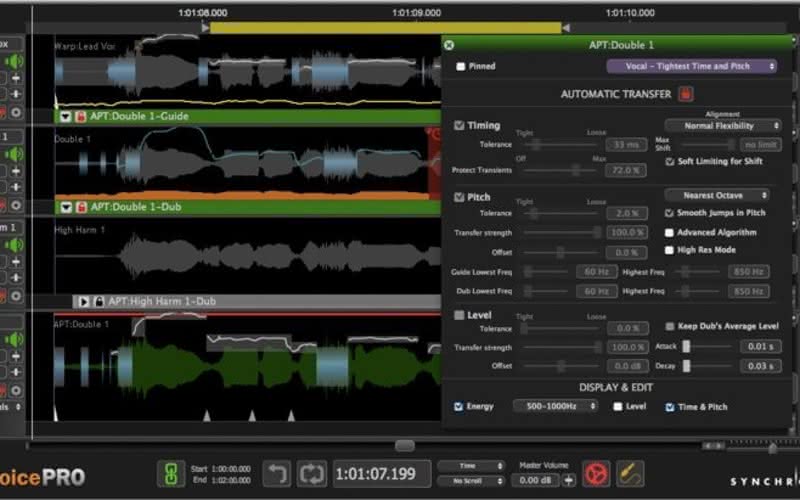Collapse the APT:Double 1-Guide process bar arrow

click(65, 116)
